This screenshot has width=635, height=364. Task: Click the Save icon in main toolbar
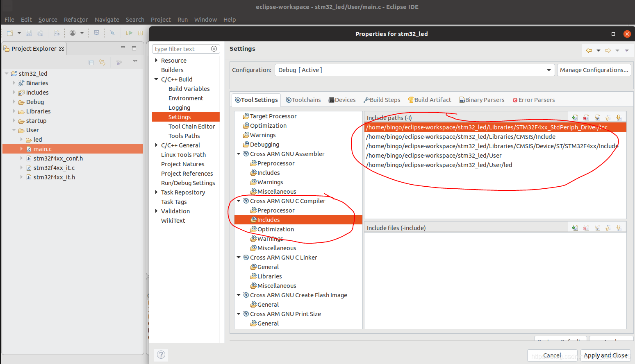(x=29, y=33)
